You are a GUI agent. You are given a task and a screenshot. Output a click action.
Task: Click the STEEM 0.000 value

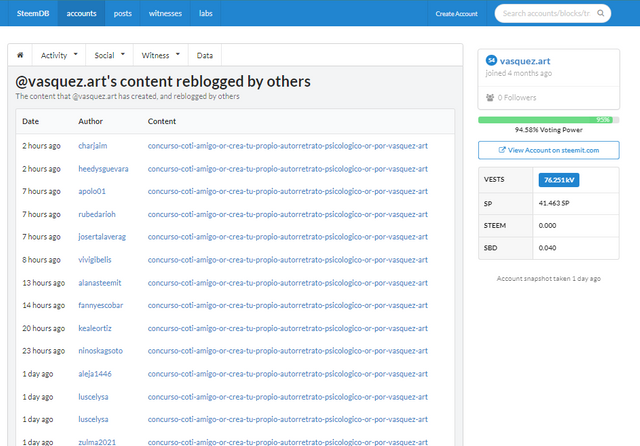[x=547, y=225]
